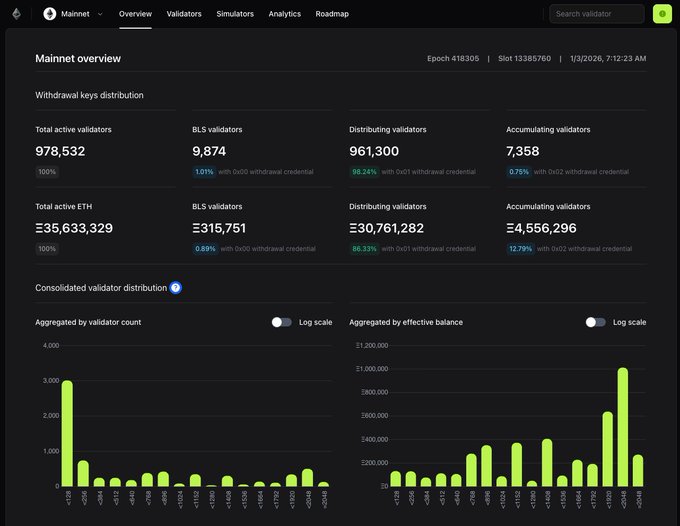Expand the chevron next to Mainnet

(99, 14)
